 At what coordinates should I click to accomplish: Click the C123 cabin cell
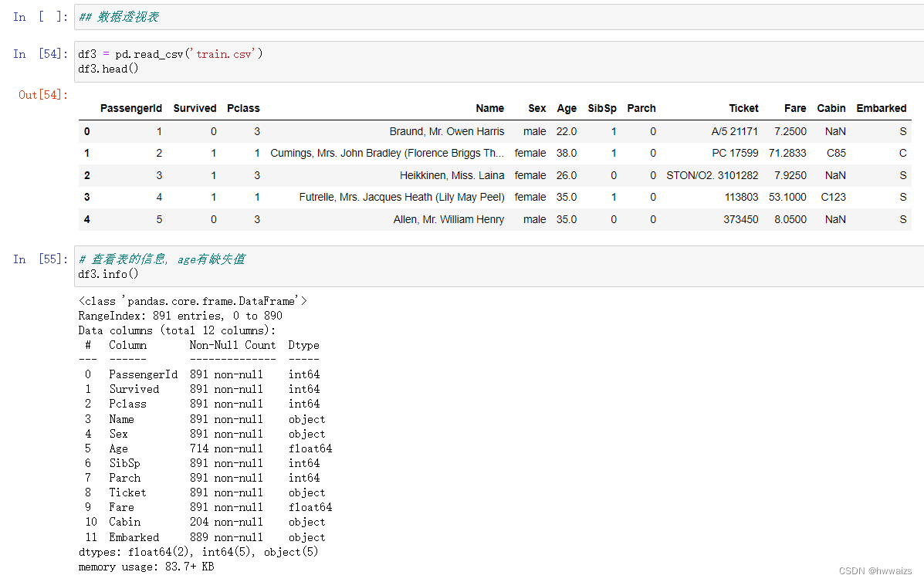click(x=833, y=198)
